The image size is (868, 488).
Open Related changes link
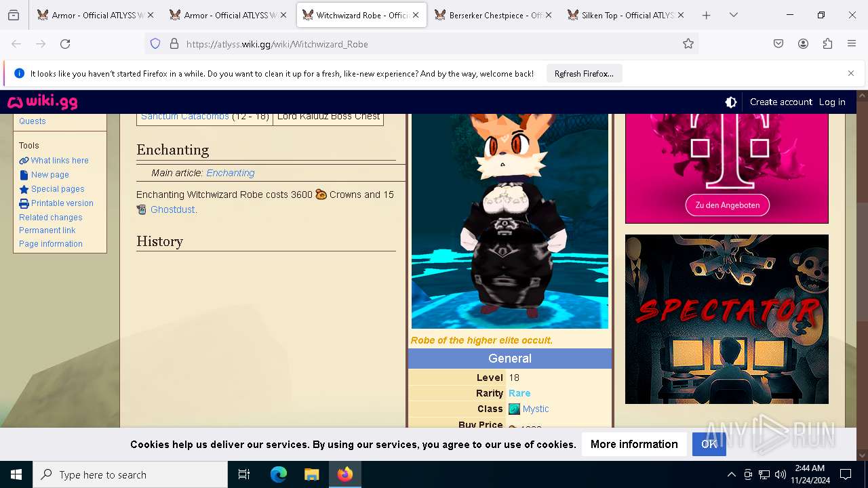[x=51, y=218]
